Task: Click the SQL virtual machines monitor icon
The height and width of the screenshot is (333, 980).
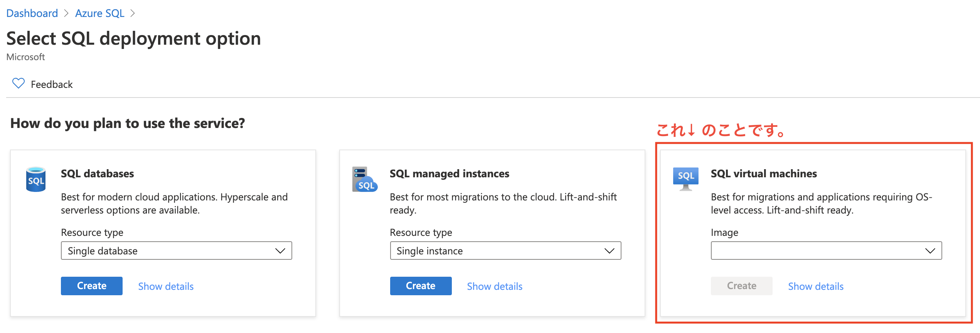Action: [x=685, y=179]
